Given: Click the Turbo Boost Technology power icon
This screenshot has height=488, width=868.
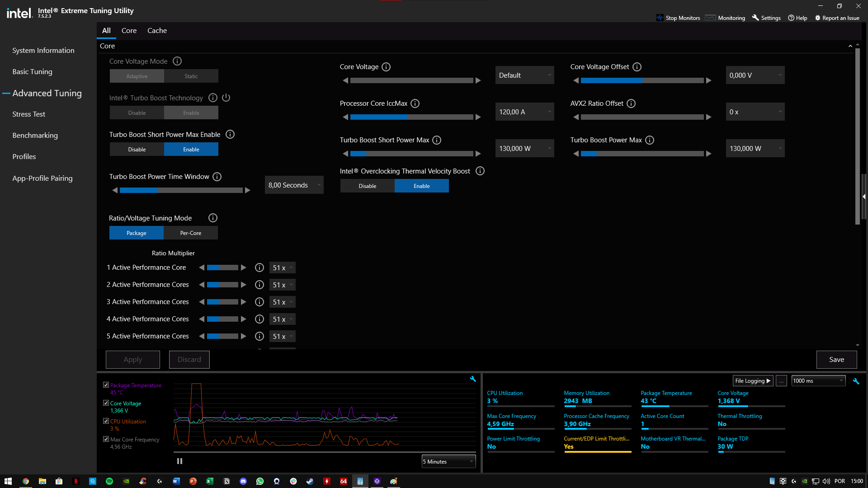Looking at the screenshot, I should click(226, 98).
